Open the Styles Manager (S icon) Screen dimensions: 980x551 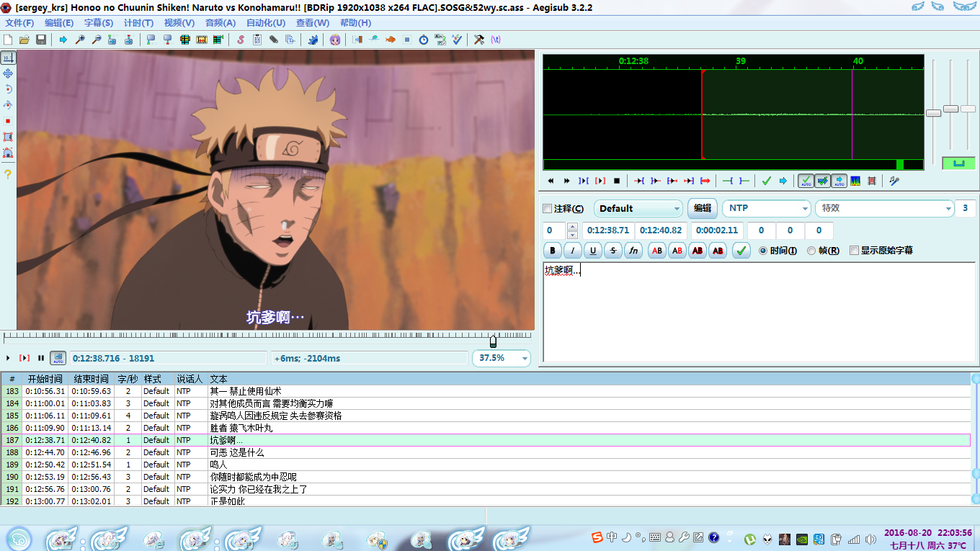[241, 40]
